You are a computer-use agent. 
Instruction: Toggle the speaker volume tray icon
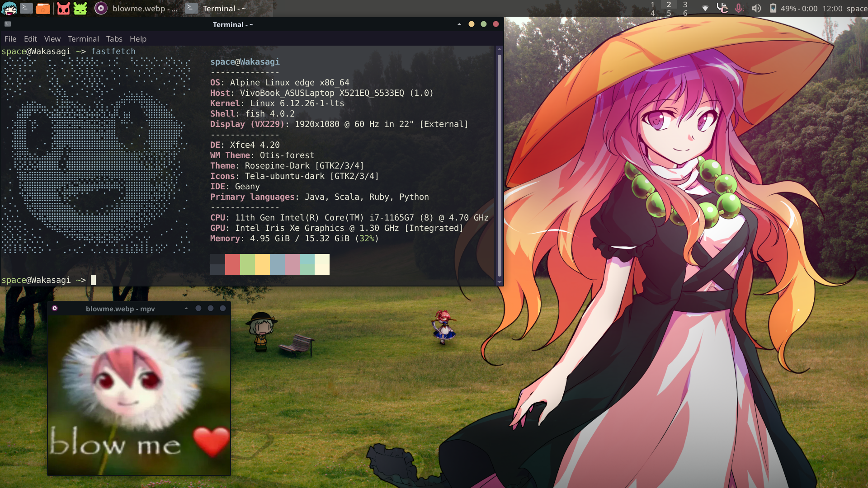click(756, 8)
